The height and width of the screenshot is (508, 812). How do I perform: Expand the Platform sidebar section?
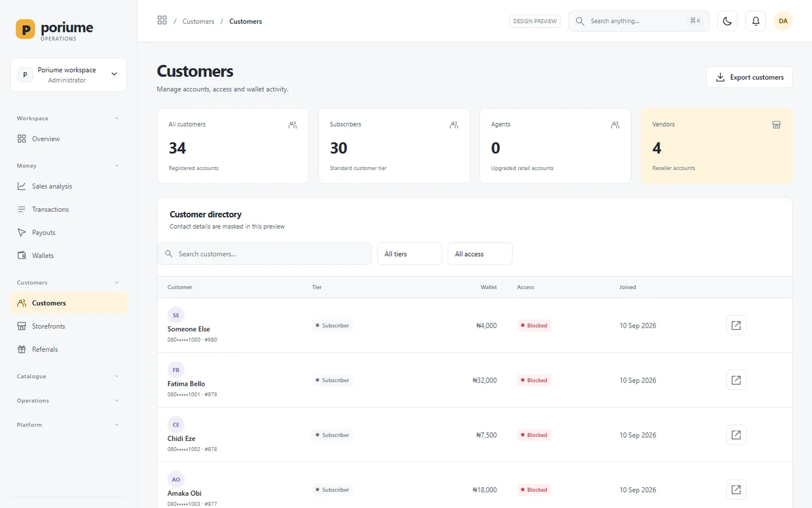(x=69, y=425)
